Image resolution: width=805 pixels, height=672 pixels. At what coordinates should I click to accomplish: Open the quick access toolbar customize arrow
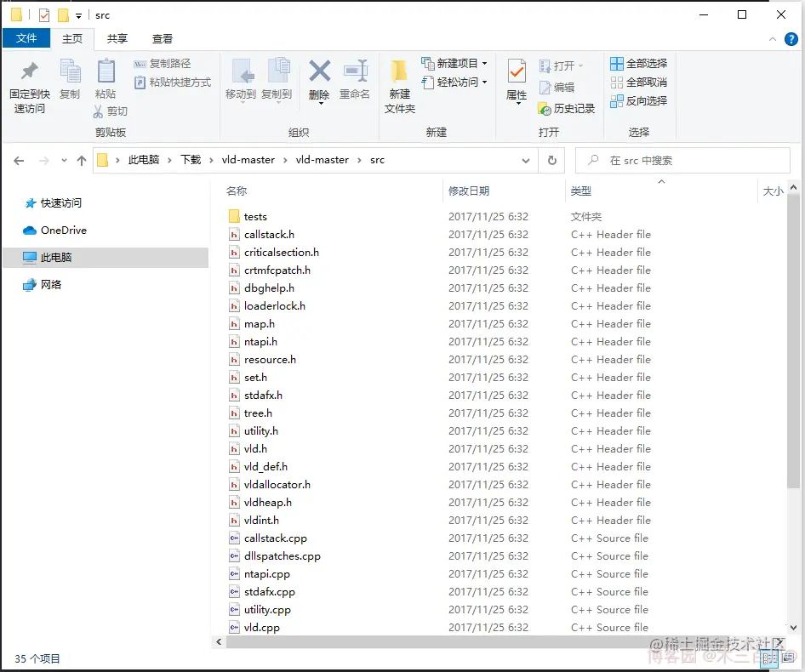pyautogui.click(x=78, y=16)
